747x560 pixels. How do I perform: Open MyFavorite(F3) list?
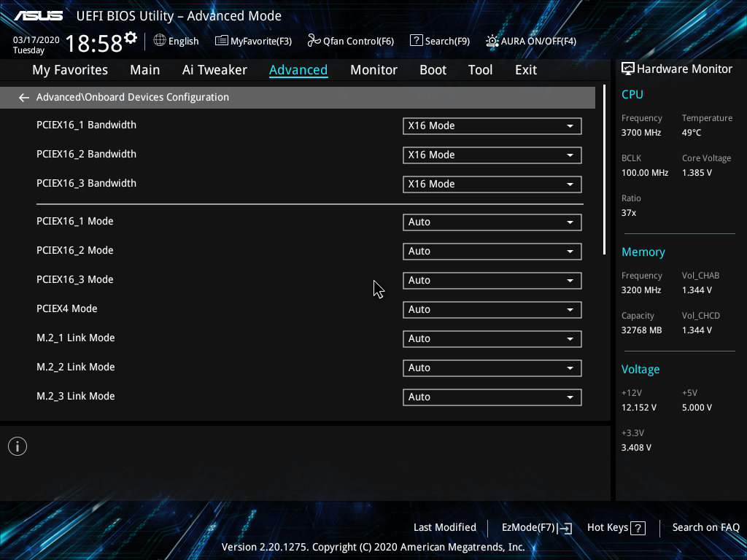point(253,41)
